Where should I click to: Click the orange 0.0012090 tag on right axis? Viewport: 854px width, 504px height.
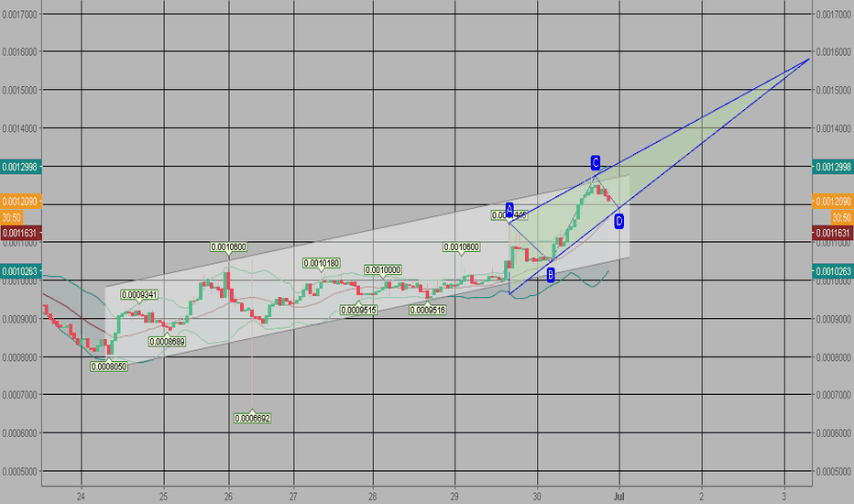(x=833, y=201)
